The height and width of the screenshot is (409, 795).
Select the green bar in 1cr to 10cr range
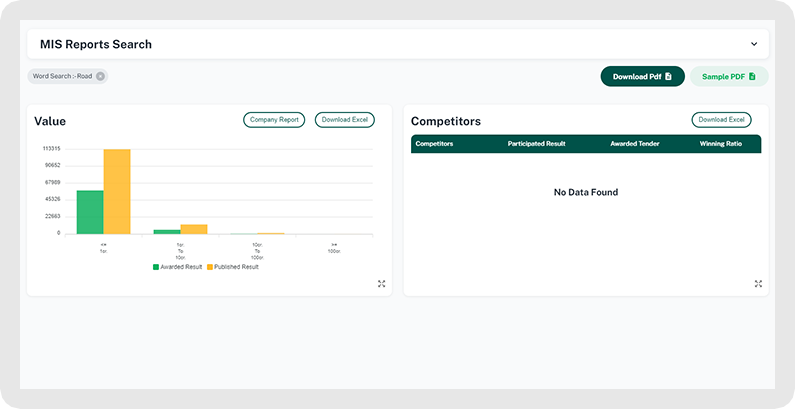(166, 231)
